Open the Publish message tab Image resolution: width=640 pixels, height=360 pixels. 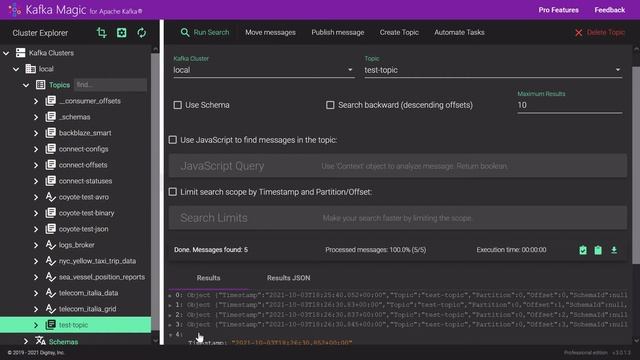[x=338, y=32]
